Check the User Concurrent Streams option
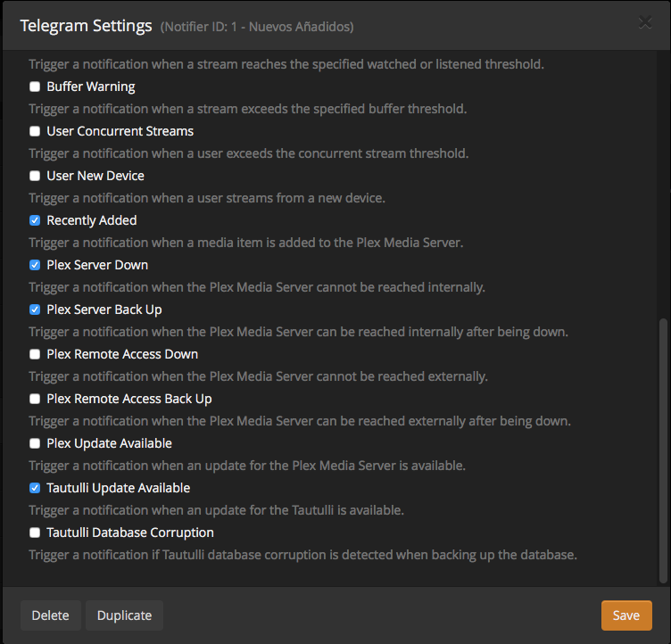 (x=35, y=132)
